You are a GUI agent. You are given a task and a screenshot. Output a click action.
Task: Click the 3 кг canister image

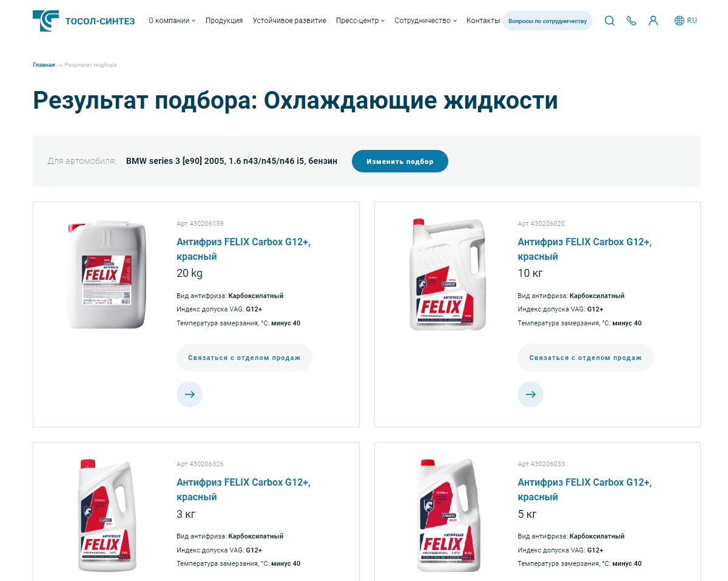point(107,515)
